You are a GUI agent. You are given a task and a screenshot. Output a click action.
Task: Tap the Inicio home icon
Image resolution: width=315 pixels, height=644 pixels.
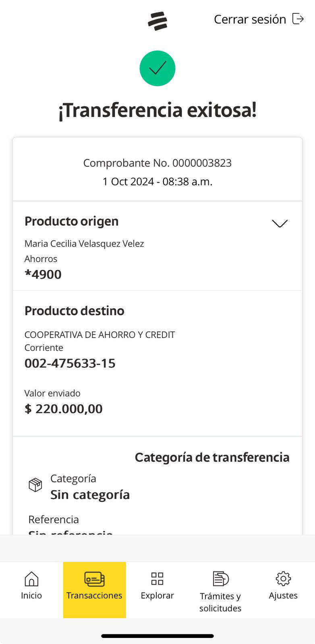coord(31,579)
